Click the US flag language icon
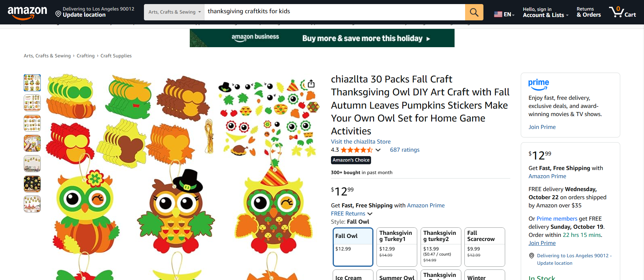The width and height of the screenshot is (644, 280). tap(498, 14)
